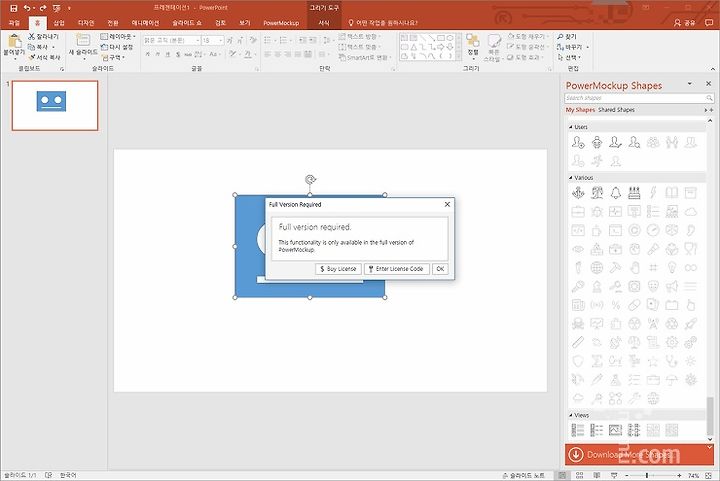Click the Find magnifier icon in Editing group
This screenshot has height=481, width=720.
[x=560, y=36]
